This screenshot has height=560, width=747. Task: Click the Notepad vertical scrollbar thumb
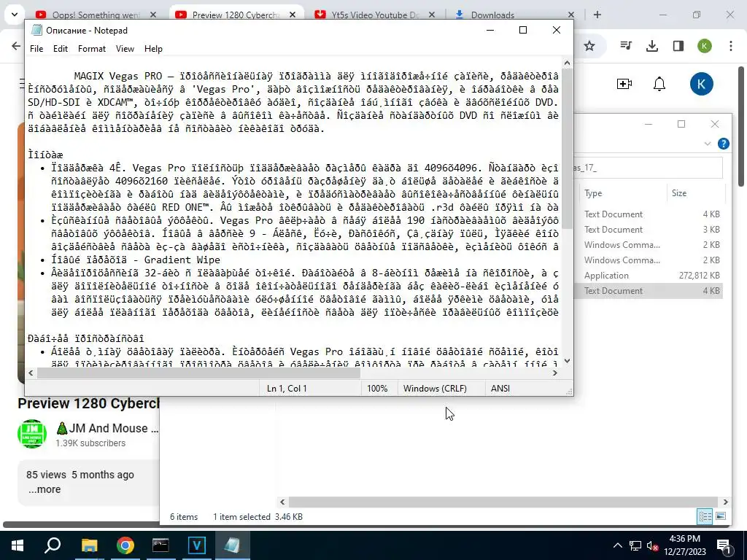[x=567, y=149]
